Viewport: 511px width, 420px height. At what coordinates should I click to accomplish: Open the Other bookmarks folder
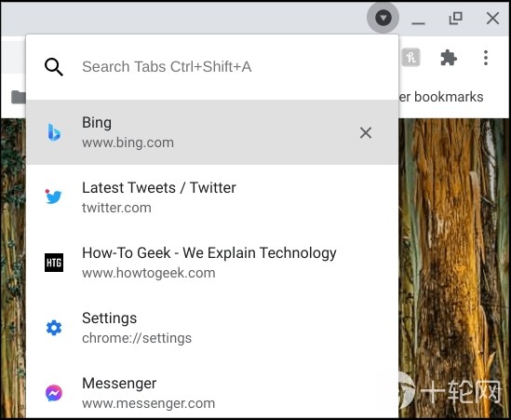(x=441, y=97)
